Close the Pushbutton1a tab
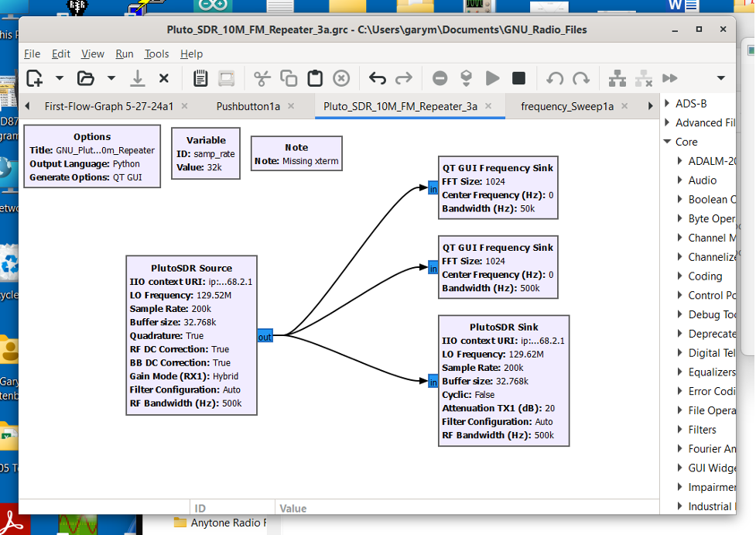 click(291, 106)
